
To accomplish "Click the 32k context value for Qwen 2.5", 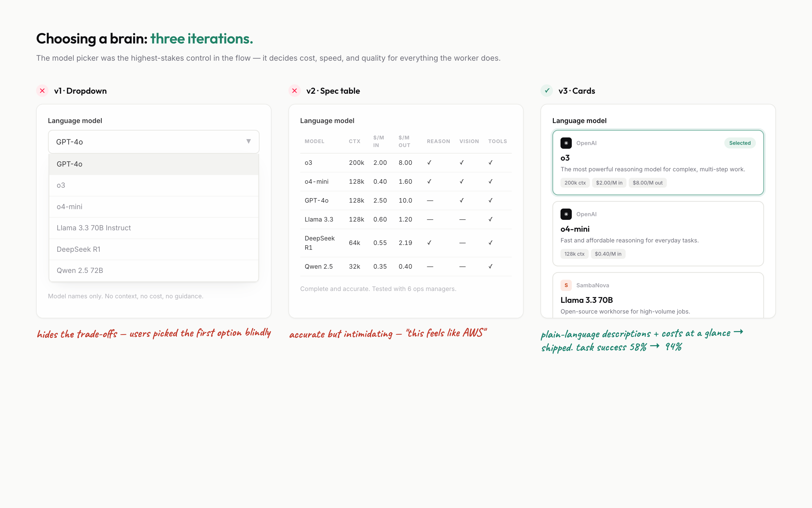I will coord(354,266).
